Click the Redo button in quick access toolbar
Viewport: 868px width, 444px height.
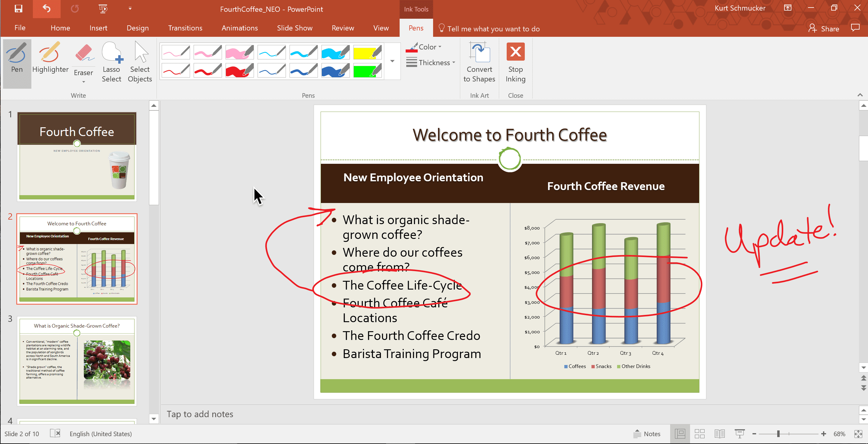[x=75, y=9]
